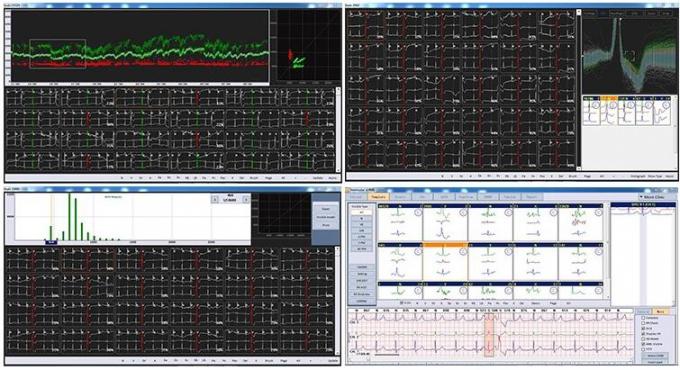
Task: Click the top button in the histogram side panel
Action: (x=326, y=209)
